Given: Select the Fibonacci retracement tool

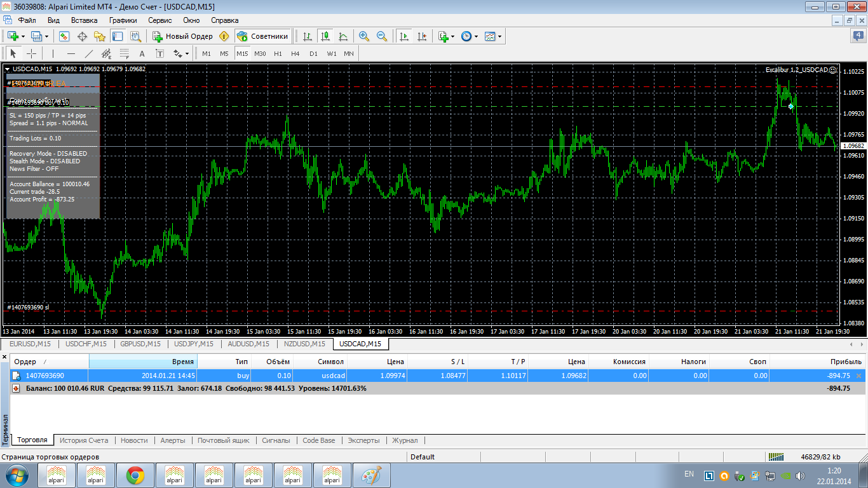Looking at the screenshot, I should click(124, 53).
